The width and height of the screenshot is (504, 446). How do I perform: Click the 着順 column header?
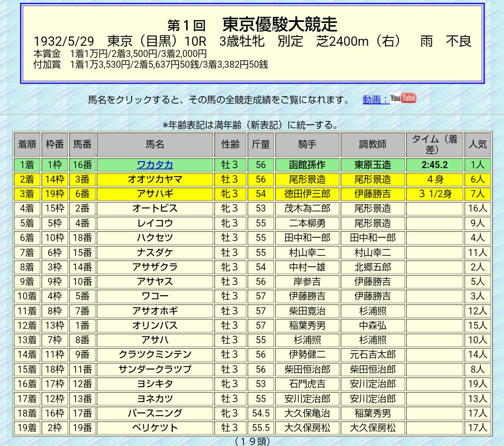[27, 144]
